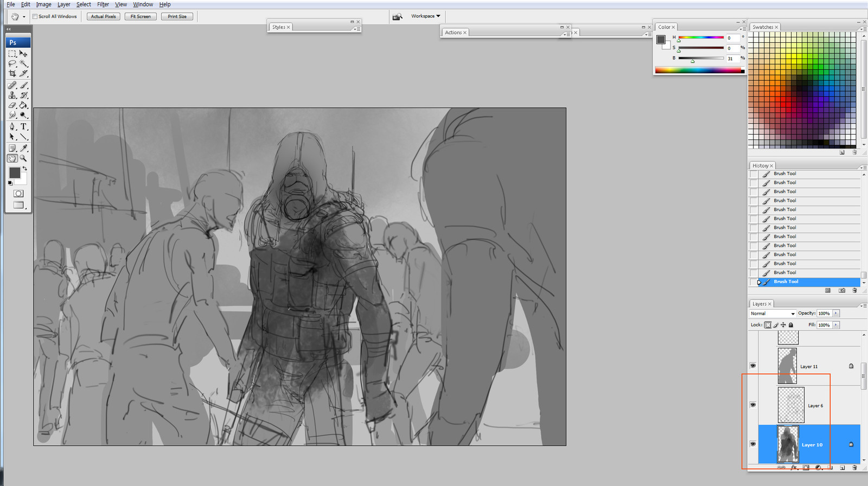Screen dimensions: 868x486
Task: Hide Layer 10 with its eye icon
Action: pos(753,444)
